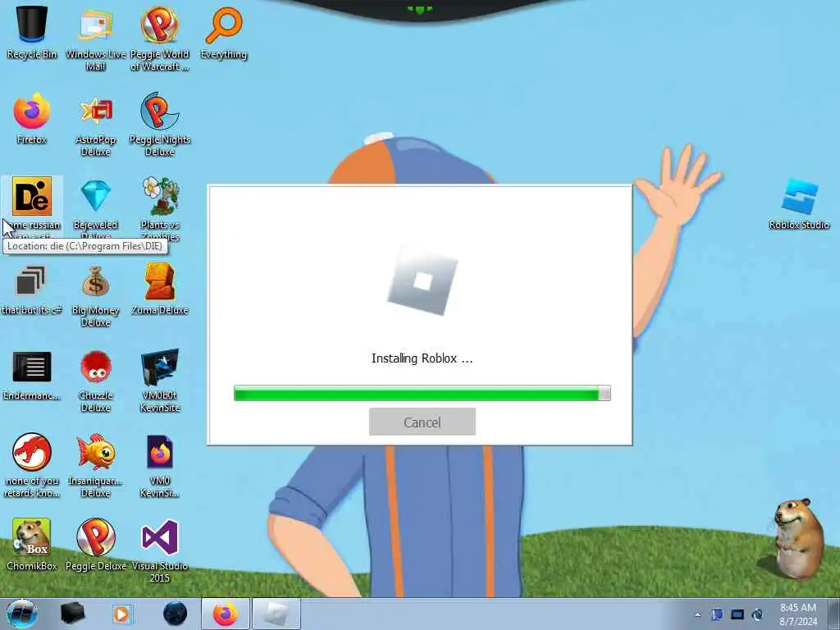Launch Visual Studio 2015
This screenshot has width=840, height=630.
pos(160,550)
